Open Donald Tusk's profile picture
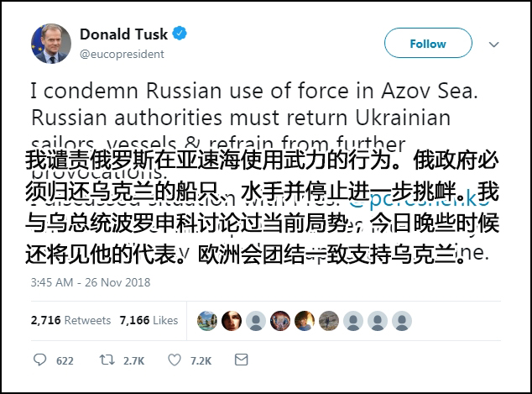This screenshot has width=532, height=394. coord(50,43)
